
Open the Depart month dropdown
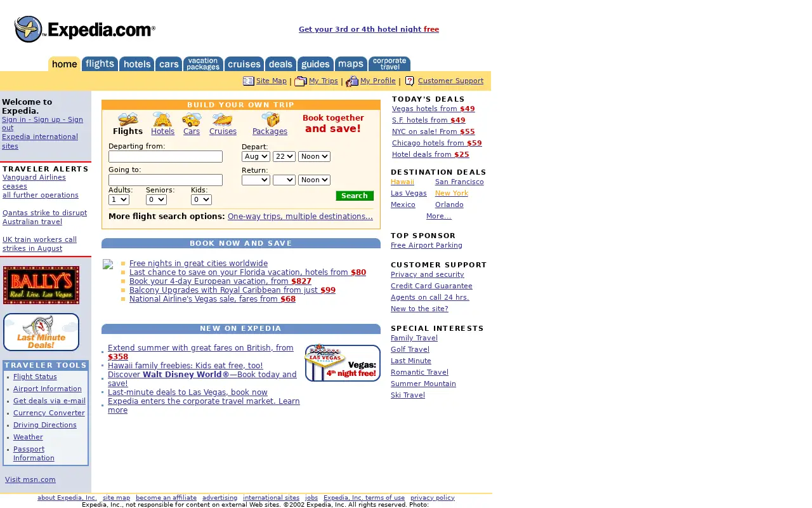click(x=256, y=156)
